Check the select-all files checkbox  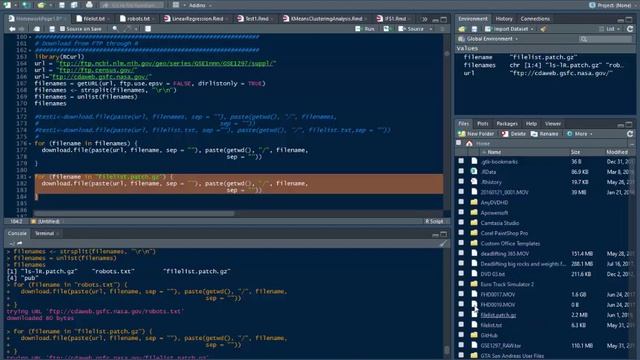459,143
